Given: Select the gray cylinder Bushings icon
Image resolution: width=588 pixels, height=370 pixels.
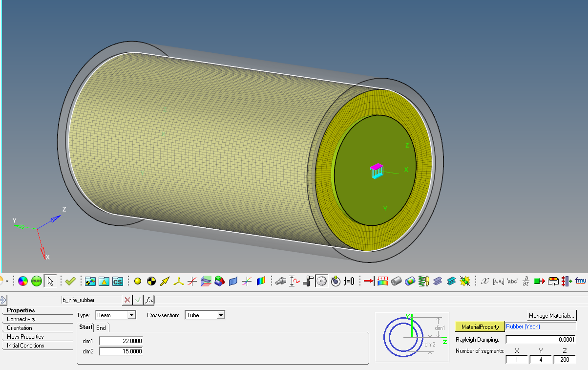Looking at the screenshot, I should [396, 281].
